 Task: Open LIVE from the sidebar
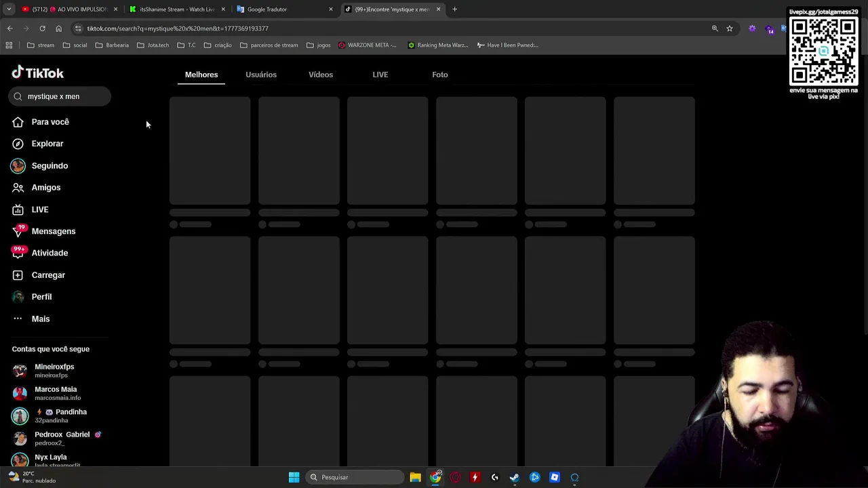click(x=31, y=209)
